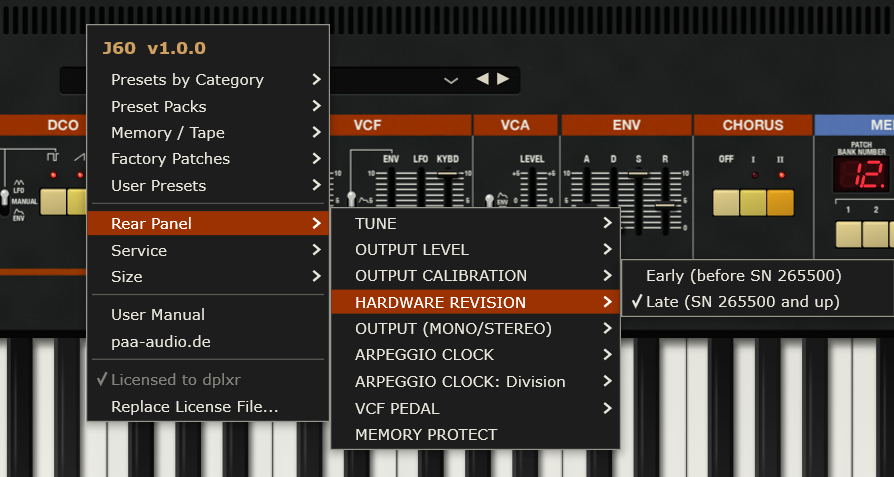Open the preset list dropdown chevron

451,80
